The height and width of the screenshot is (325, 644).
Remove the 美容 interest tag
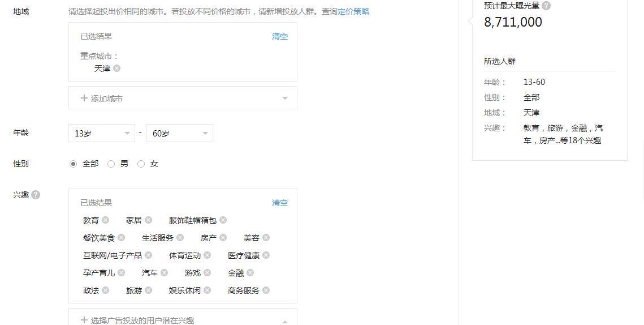pyautogui.click(x=266, y=238)
